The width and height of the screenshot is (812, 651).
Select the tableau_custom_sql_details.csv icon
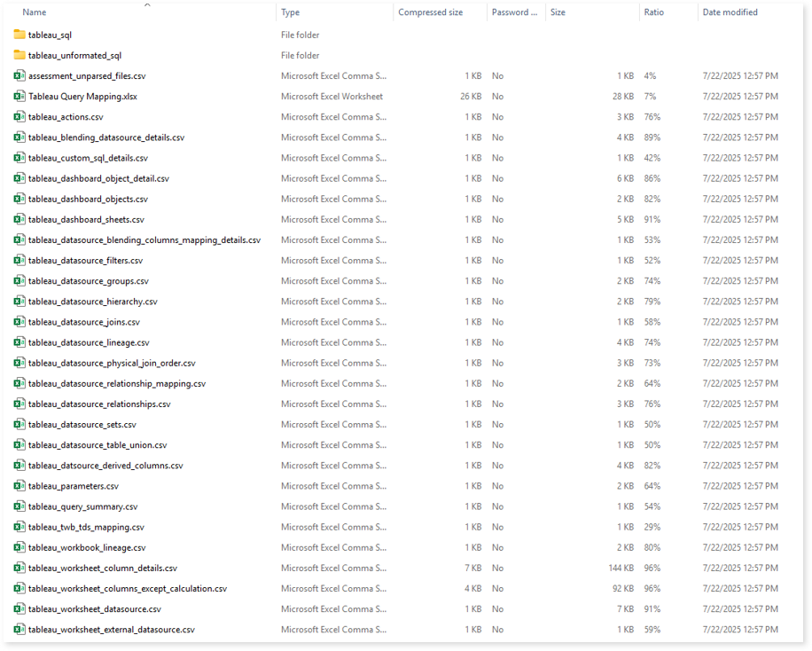pyautogui.click(x=20, y=158)
